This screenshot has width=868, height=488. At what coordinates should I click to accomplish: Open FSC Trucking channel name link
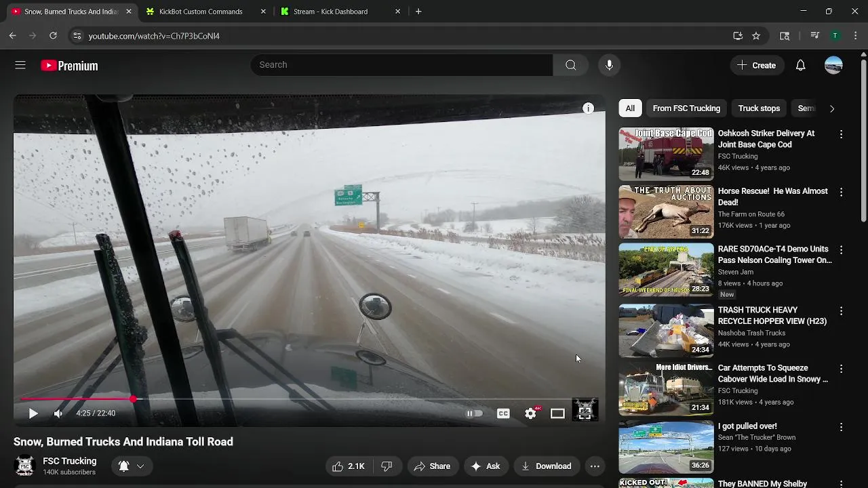[x=70, y=461]
